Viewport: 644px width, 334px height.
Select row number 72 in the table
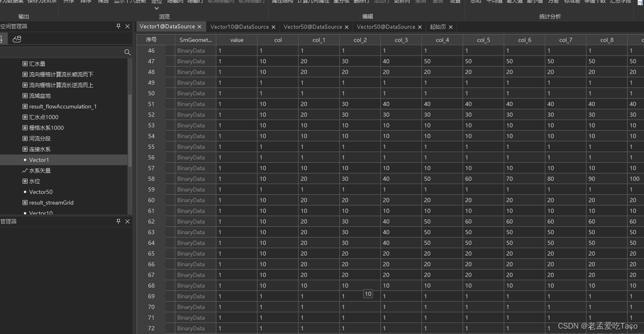click(x=151, y=328)
